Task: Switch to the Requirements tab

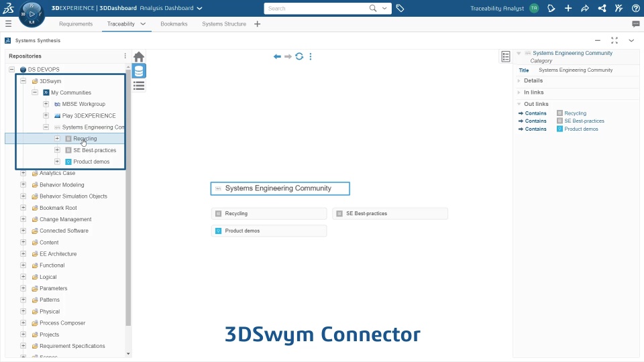Action: 76,24
